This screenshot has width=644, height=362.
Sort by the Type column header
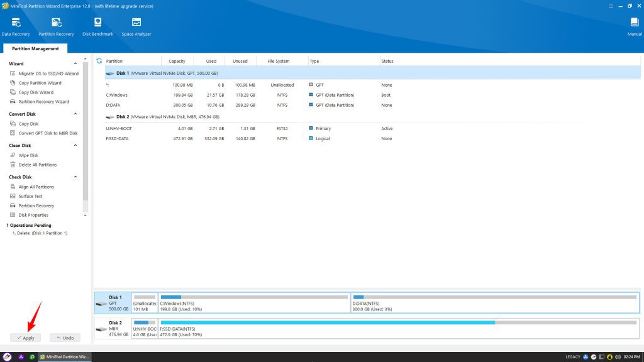pos(314,61)
